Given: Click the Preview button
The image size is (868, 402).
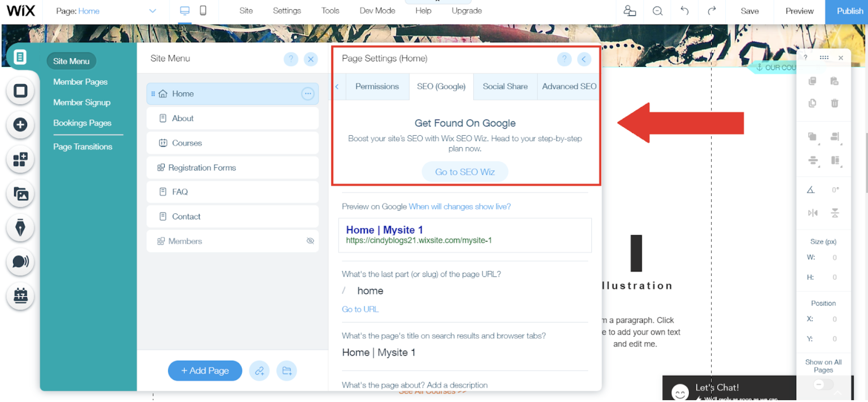Looking at the screenshot, I should point(799,11).
